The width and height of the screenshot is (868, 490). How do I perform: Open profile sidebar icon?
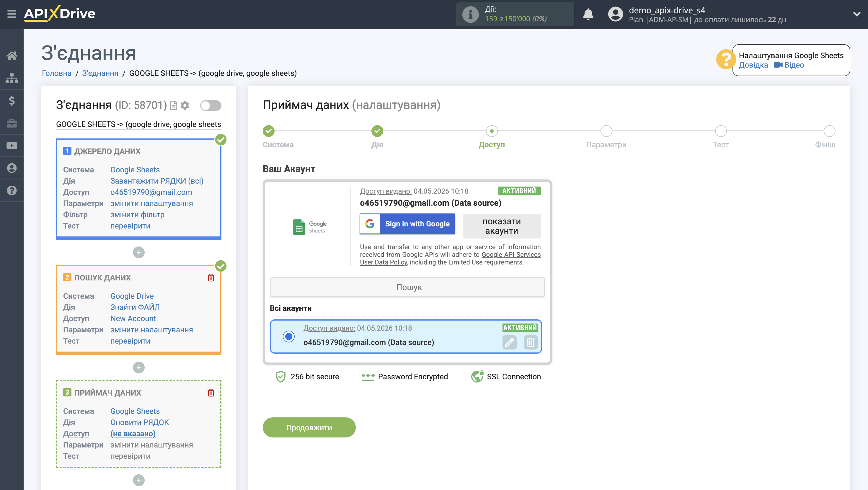click(x=12, y=168)
